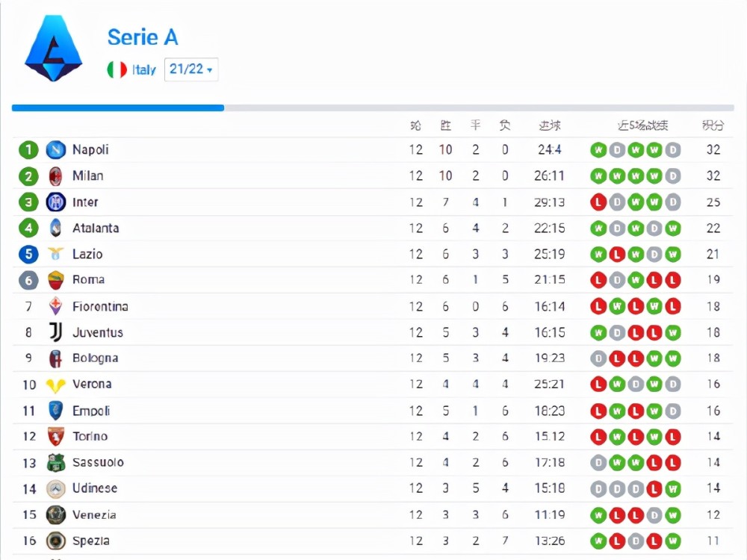Open the Roma club crest
This screenshot has width=747, height=560.
pos(56,280)
